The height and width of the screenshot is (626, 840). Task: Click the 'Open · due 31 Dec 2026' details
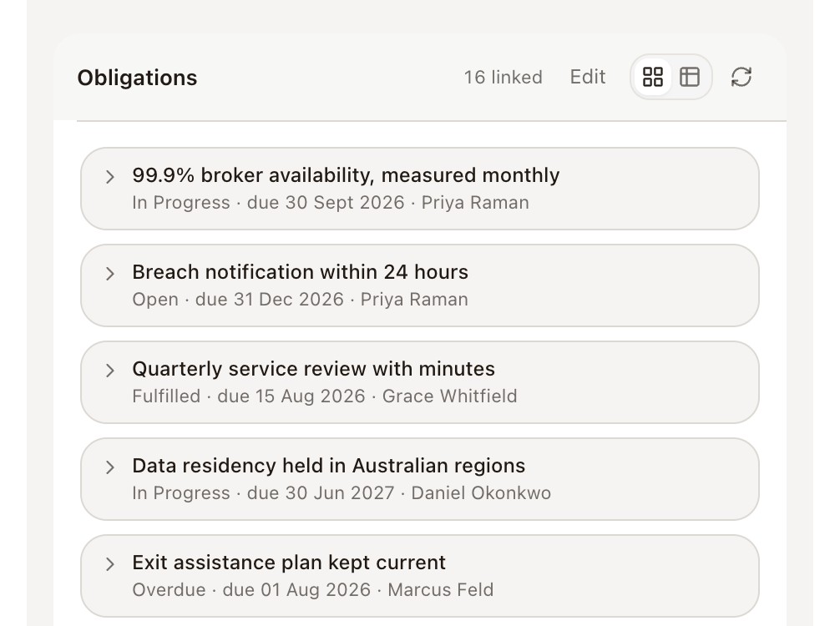pos(238,300)
